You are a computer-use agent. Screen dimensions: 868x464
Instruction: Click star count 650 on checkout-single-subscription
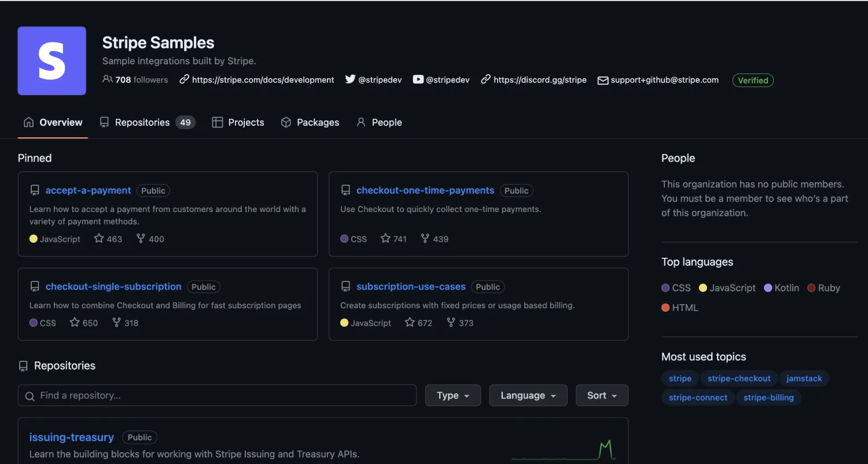pyautogui.click(x=84, y=323)
